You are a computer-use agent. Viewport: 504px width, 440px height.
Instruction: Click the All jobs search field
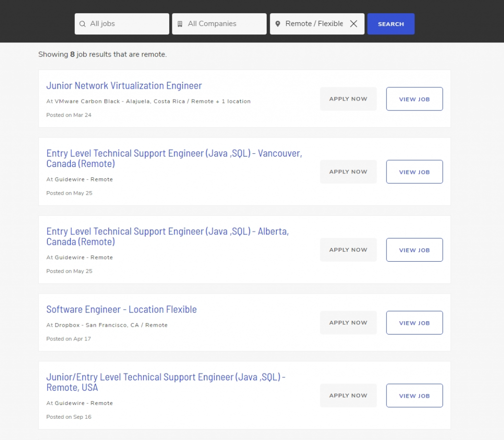(122, 24)
